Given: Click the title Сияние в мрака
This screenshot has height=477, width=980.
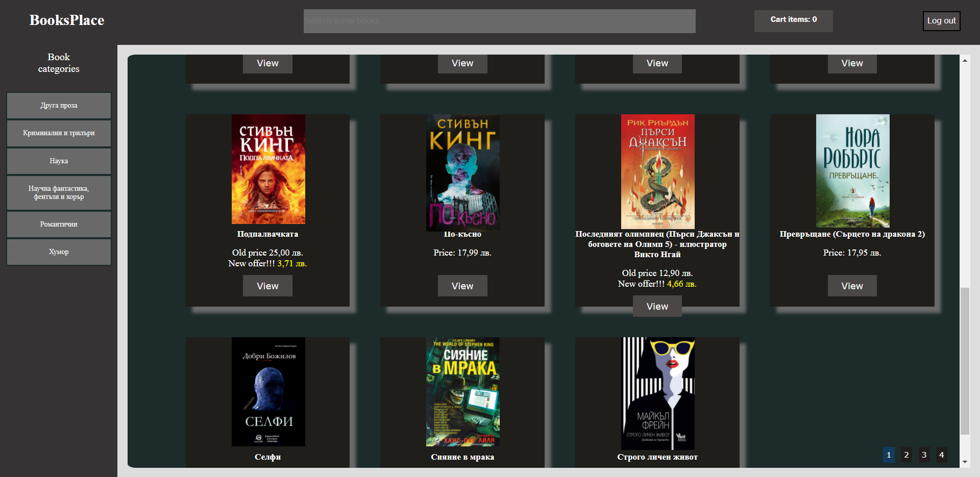Looking at the screenshot, I should click(462, 457).
